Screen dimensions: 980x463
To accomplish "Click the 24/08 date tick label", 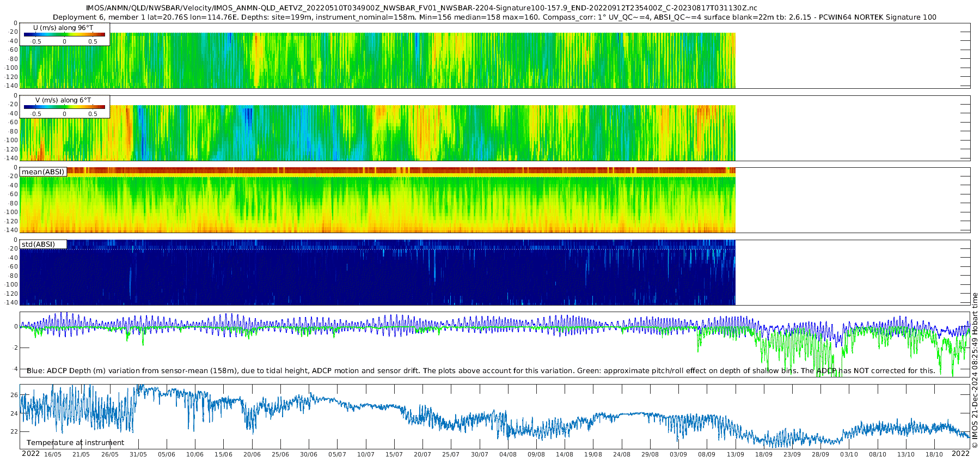I will [621, 454].
